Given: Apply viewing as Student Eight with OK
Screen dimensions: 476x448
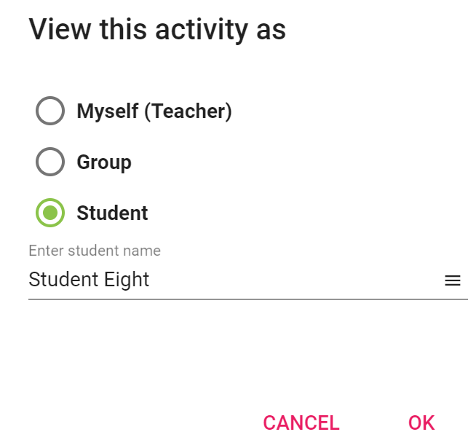Looking at the screenshot, I should tap(421, 423).
